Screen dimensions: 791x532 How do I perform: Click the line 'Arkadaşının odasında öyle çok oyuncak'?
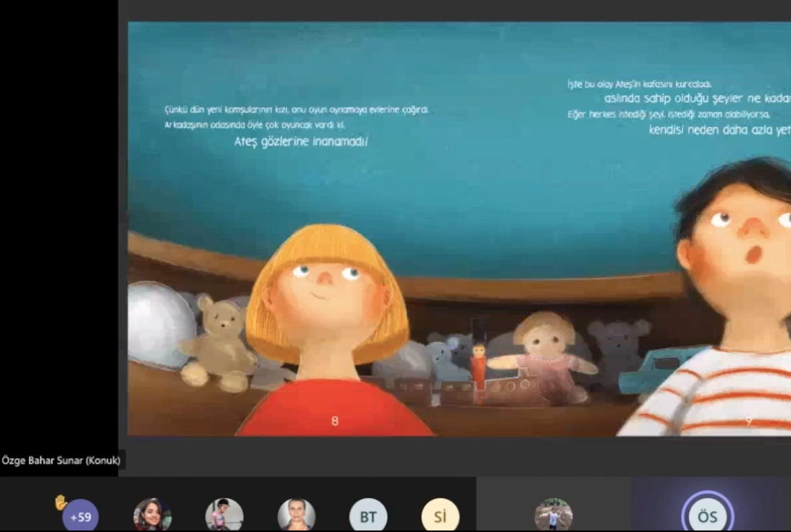[x=255, y=124]
